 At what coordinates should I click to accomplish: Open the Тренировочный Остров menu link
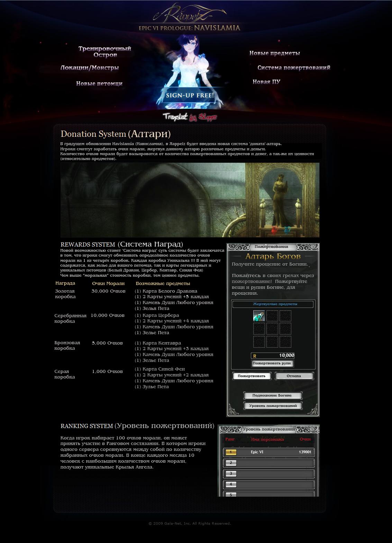(x=105, y=52)
